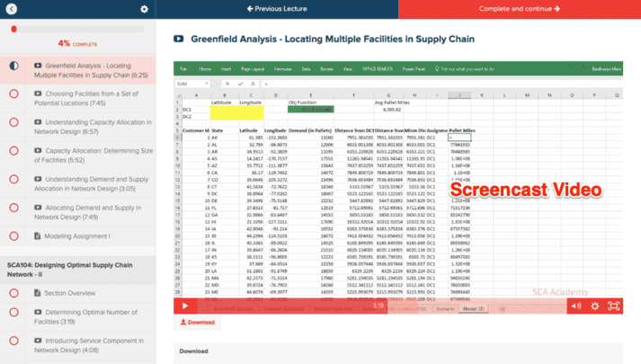Mute the video volume

576,306
